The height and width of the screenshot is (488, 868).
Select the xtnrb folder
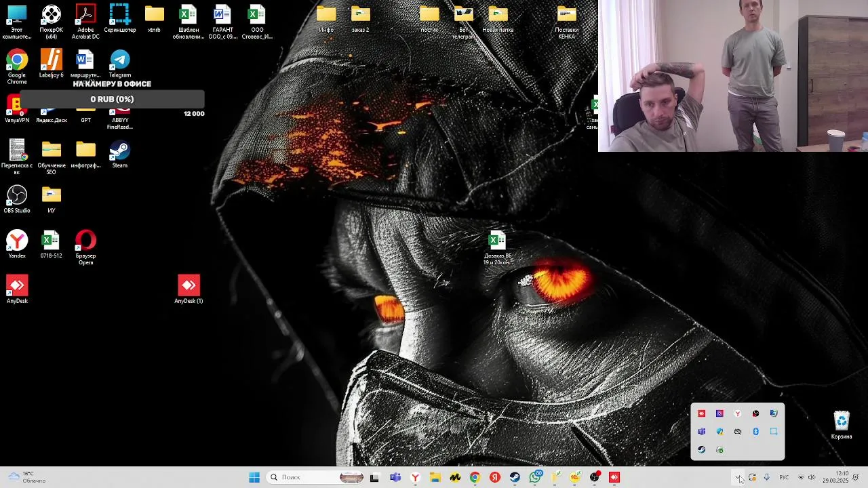click(x=154, y=19)
